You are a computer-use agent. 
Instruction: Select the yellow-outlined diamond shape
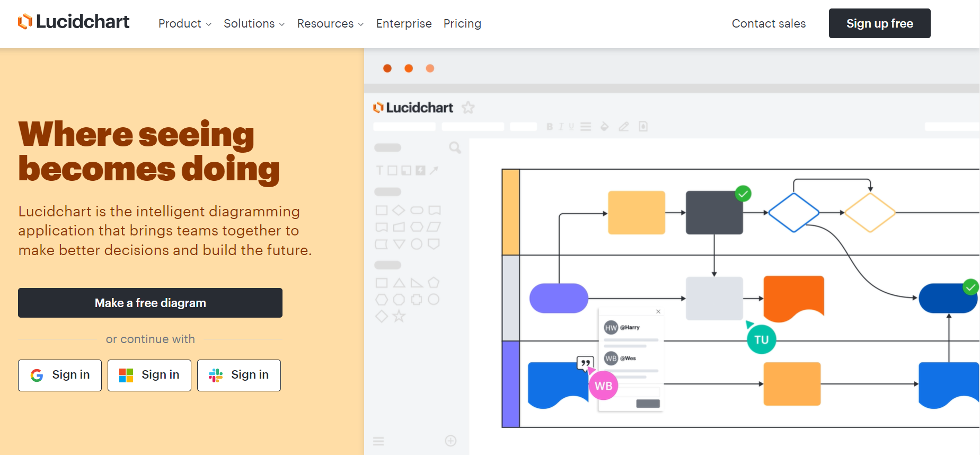point(870,213)
